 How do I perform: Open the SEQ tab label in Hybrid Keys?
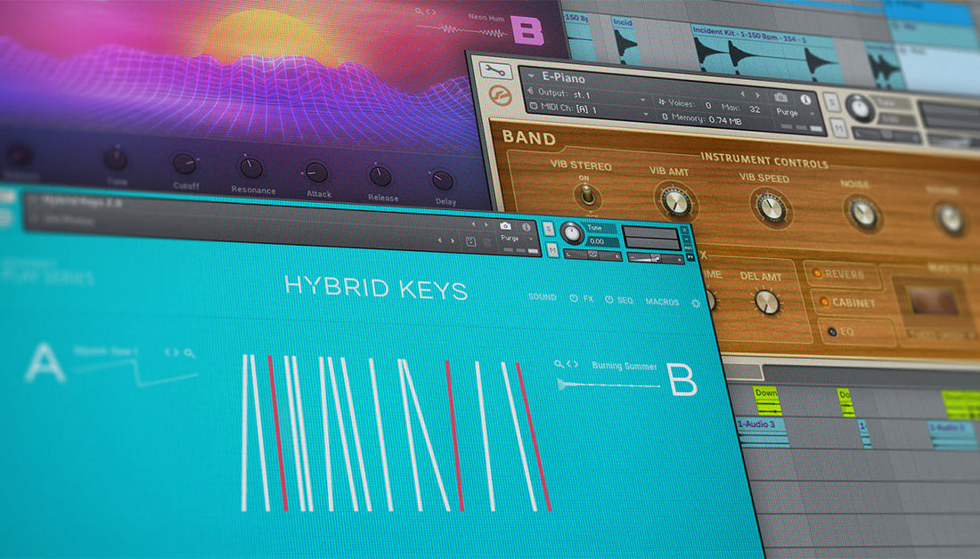click(625, 301)
